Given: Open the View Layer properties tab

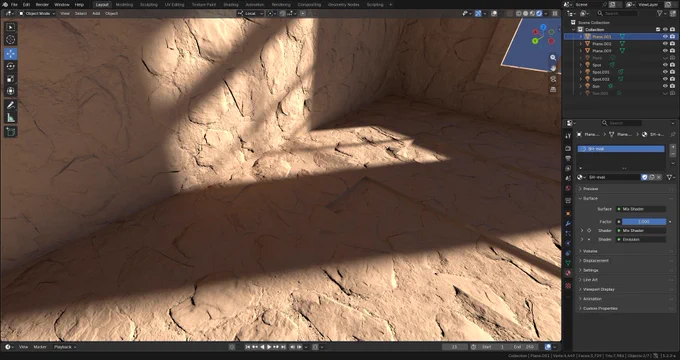Looking at the screenshot, I should click(x=568, y=168).
